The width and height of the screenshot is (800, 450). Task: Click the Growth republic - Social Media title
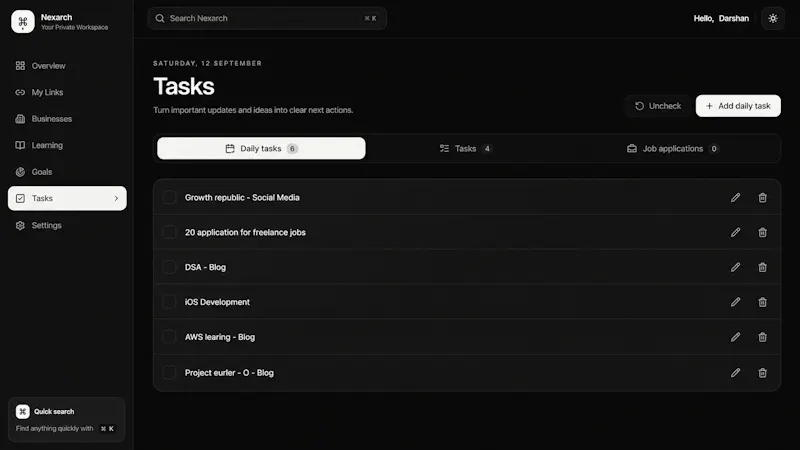242,197
